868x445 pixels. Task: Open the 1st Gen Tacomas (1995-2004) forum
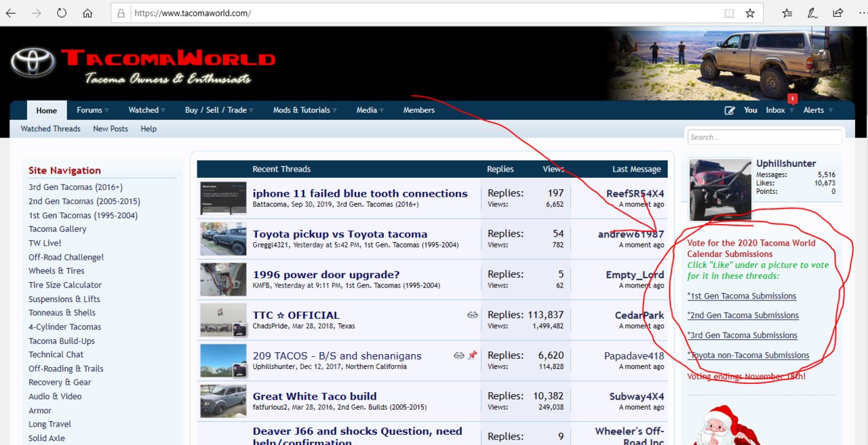pos(83,216)
